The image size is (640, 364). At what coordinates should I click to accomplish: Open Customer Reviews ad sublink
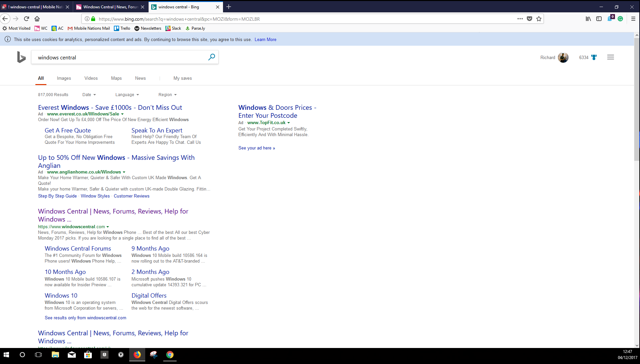tap(132, 196)
